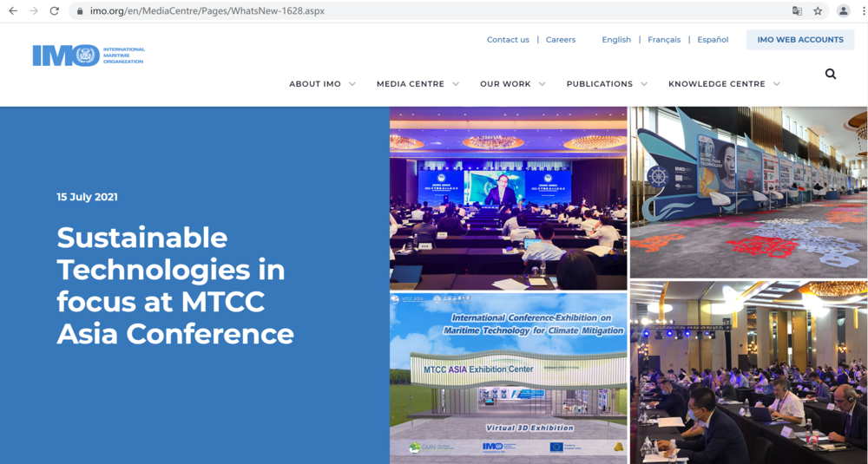Expand the Our Work dropdown
Image resolution: width=868 pixels, height=464 pixels.
[512, 84]
